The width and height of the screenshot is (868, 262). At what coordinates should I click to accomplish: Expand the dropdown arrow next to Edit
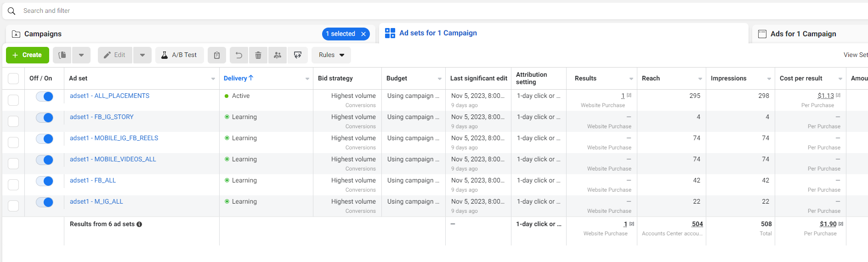pyautogui.click(x=142, y=55)
